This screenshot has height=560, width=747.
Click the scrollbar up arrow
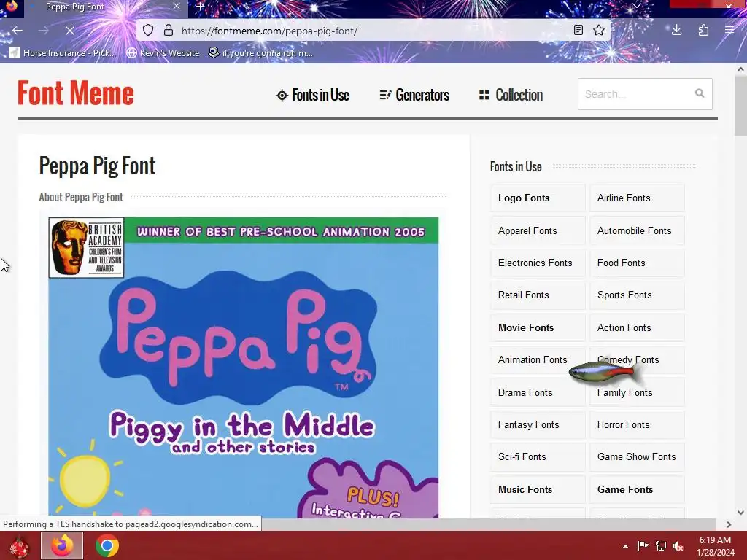tap(740, 69)
